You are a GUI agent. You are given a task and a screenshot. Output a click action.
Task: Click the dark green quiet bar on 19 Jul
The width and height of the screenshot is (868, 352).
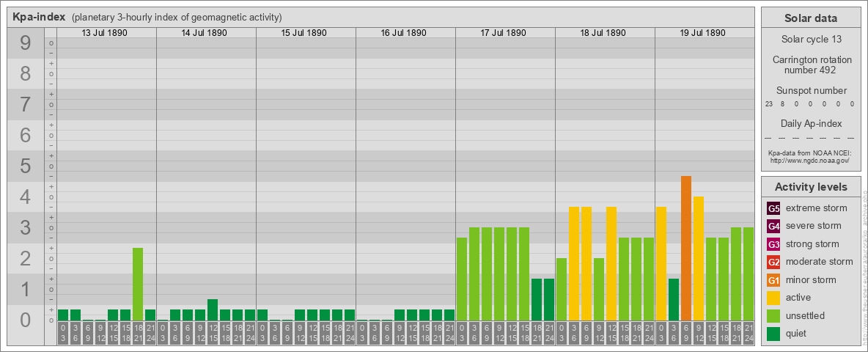674,299
